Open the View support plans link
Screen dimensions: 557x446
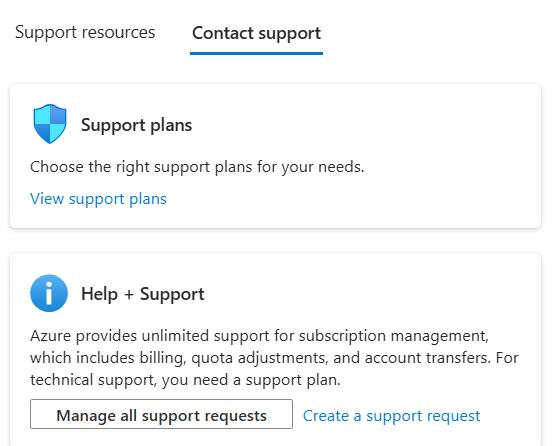(x=98, y=199)
